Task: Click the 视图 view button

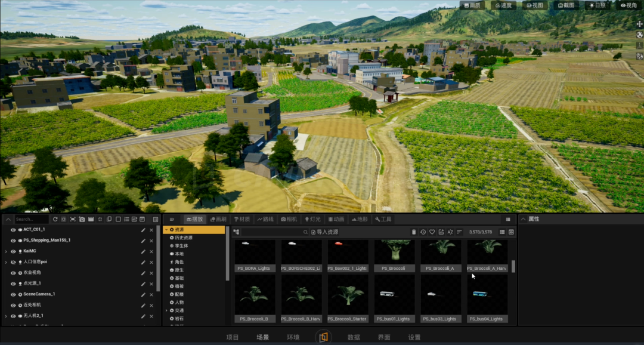Action: pyautogui.click(x=535, y=5)
